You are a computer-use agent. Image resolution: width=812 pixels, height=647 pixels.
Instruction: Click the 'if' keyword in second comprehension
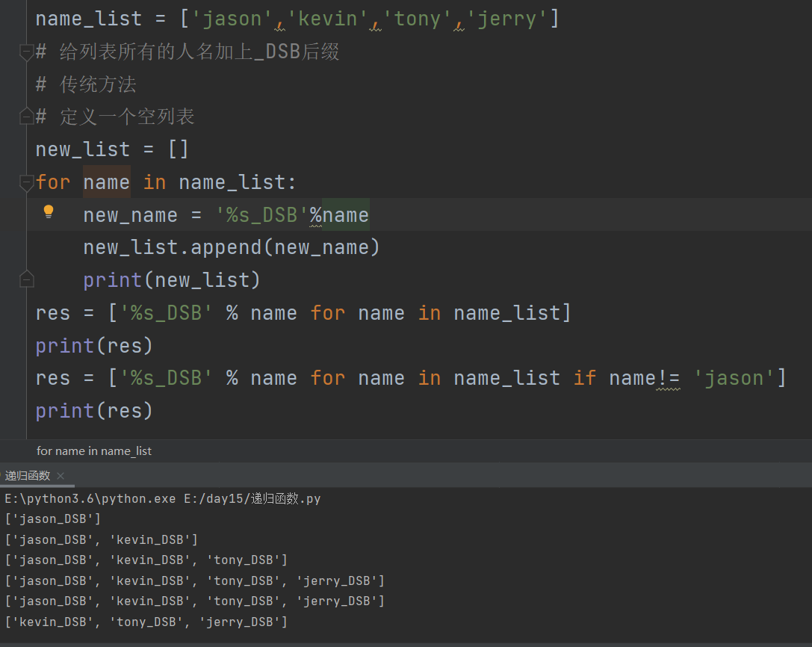pyautogui.click(x=585, y=378)
